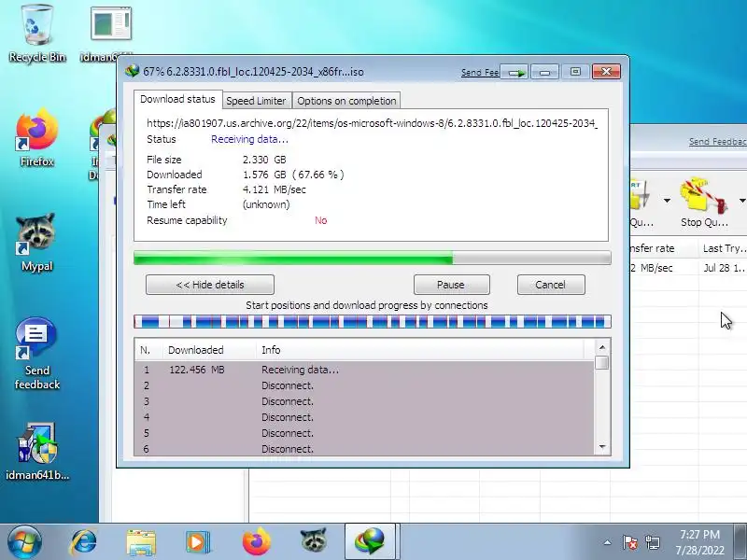Click Show desktop strip at taskbar end
This screenshot has height=560, width=747.
point(741,542)
